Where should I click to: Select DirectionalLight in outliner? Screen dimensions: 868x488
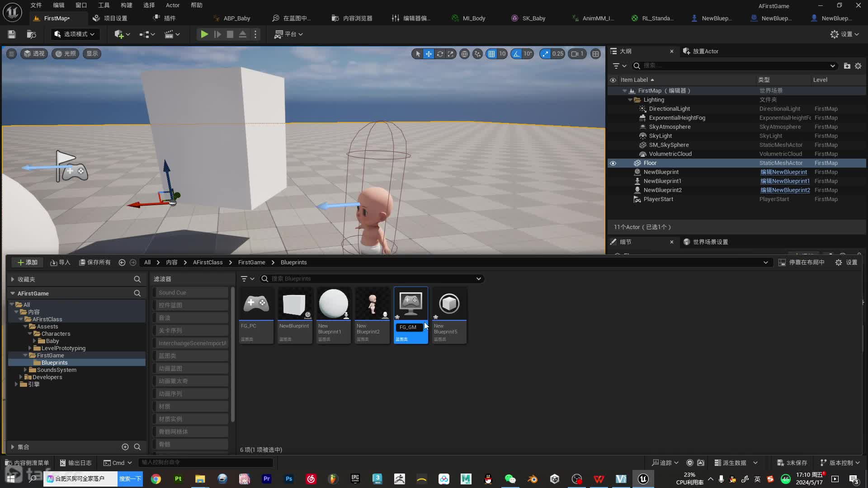pos(670,109)
